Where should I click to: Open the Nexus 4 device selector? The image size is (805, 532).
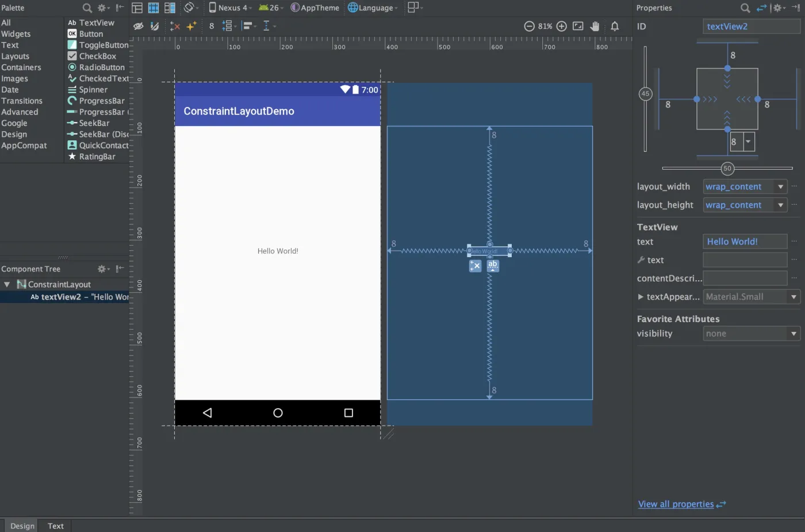point(230,8)
